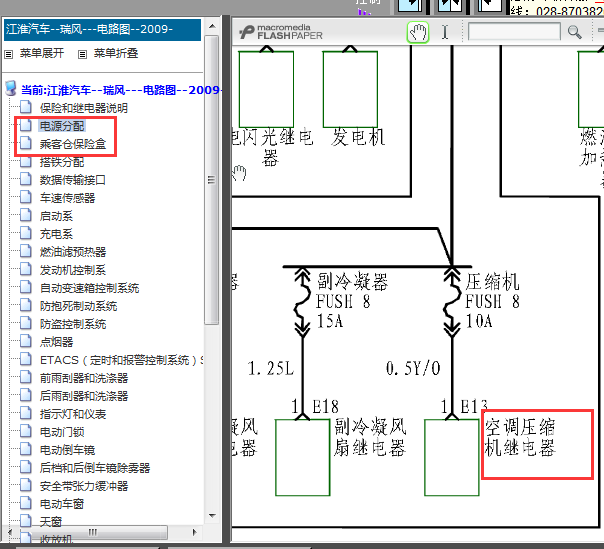Click the page icon beside 电动车窗
The height and width of the screenshot is (549, 604).
coord(26,503)
